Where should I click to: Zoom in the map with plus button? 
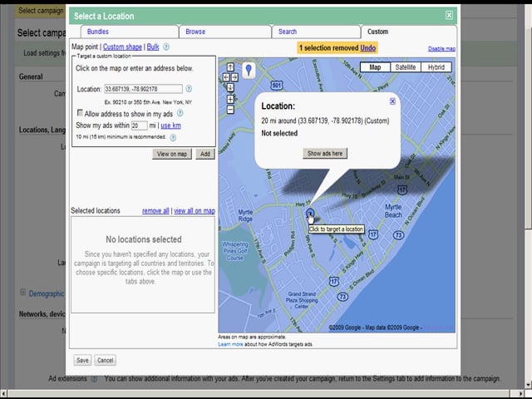click(230, 99)
